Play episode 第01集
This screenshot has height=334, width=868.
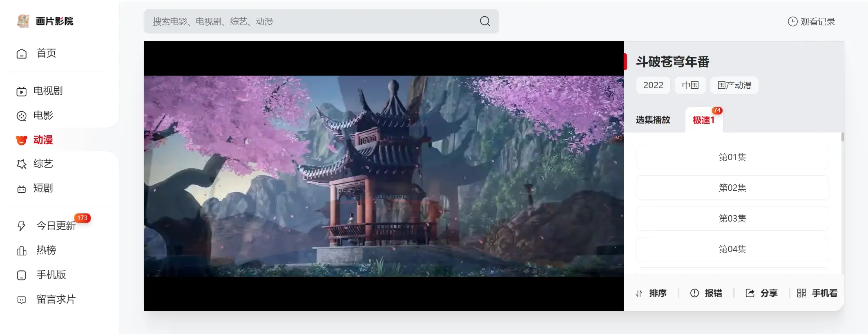tap(732, 157)
